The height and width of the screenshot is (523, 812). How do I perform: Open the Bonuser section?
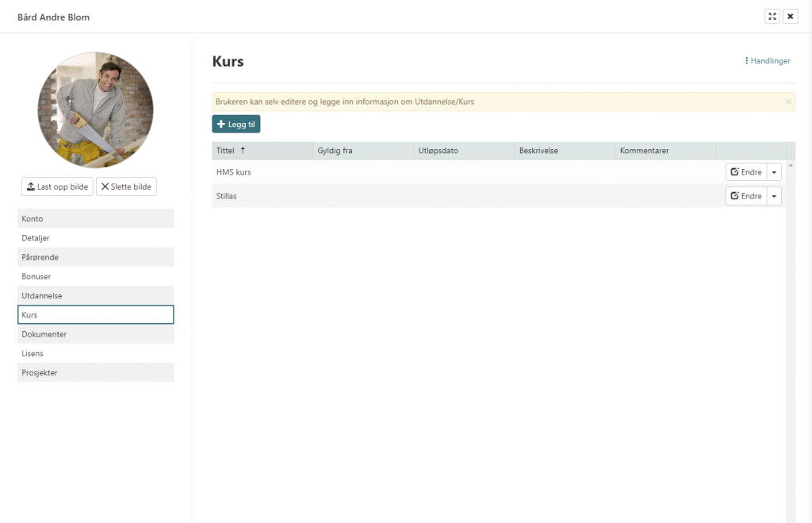(x=95, y=276)
